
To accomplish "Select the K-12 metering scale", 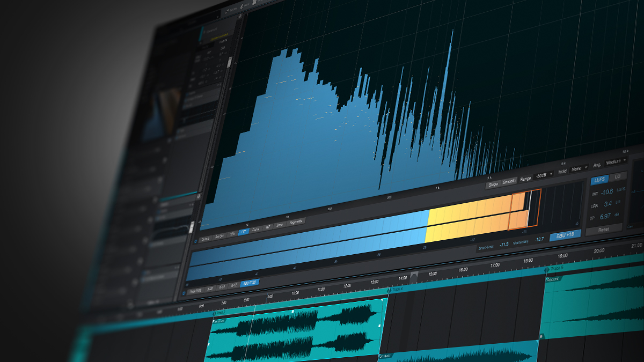I will [233, 284].
